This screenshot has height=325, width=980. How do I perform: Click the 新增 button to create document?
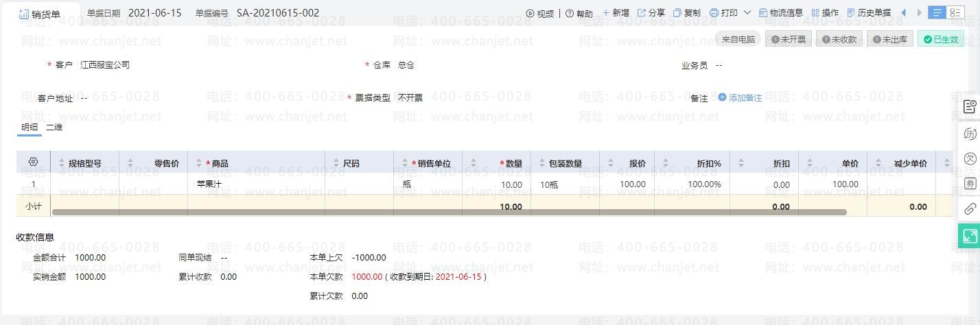tap(615, 13)
